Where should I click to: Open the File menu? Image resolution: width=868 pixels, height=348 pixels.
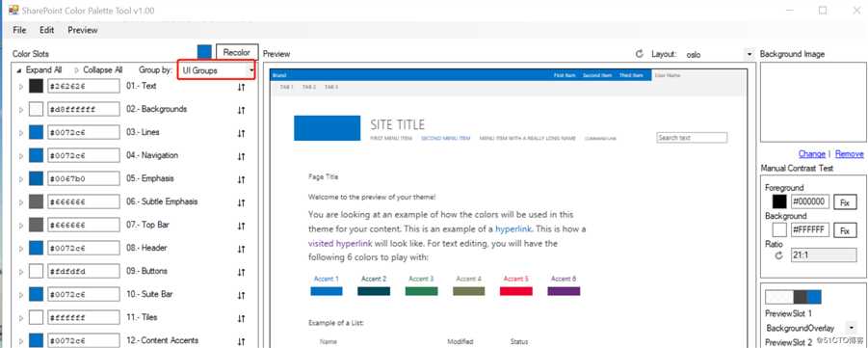(19, 30)
